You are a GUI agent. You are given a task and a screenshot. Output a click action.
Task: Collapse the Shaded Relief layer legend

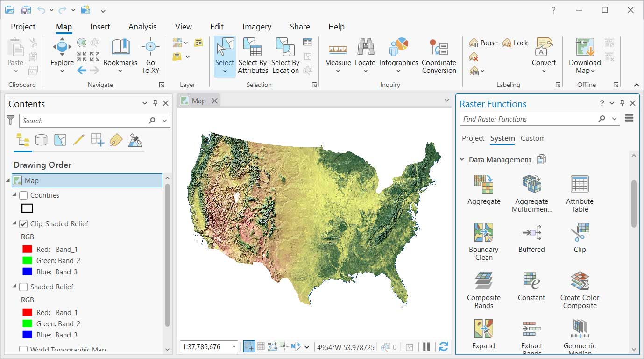coord(14,287)
